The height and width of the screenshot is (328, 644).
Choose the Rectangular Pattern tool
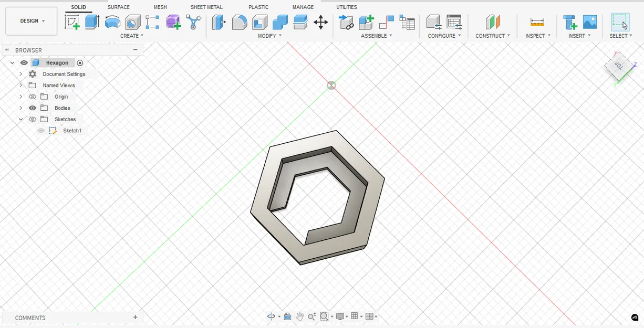point(153,22)
